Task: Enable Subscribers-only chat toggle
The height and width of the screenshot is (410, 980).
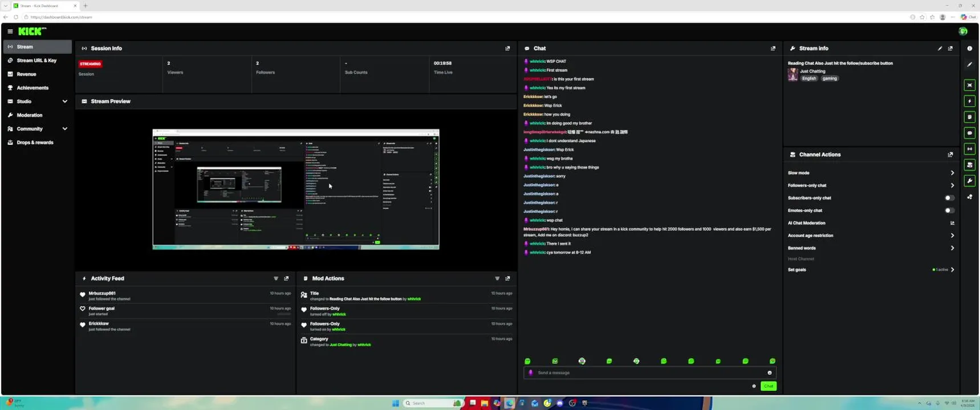Action: [949, 198]
